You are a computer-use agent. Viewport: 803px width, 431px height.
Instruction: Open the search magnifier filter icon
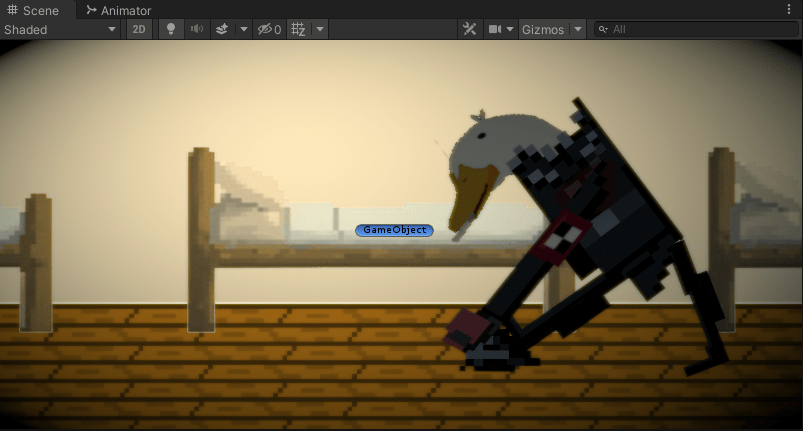pos(603,29)
